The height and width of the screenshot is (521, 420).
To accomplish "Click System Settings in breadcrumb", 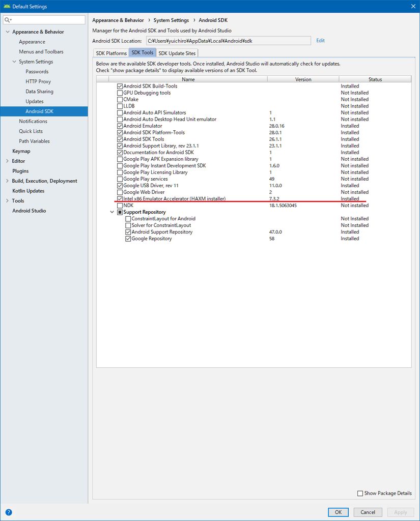I will pos(171,20).
